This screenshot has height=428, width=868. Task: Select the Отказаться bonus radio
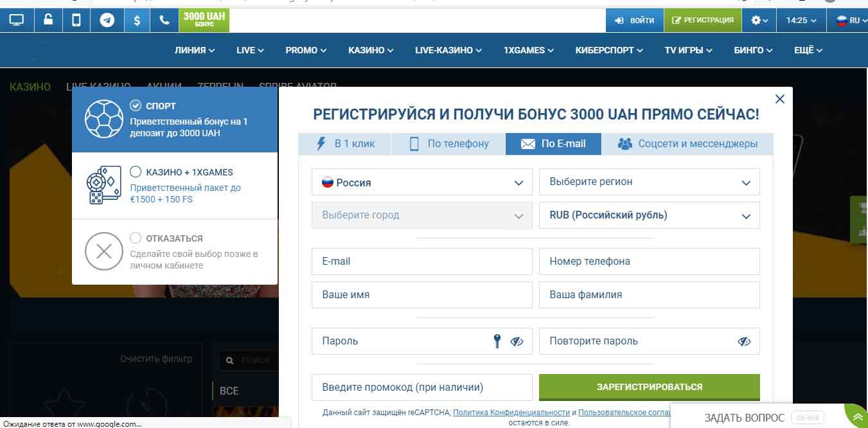[136, 238]
